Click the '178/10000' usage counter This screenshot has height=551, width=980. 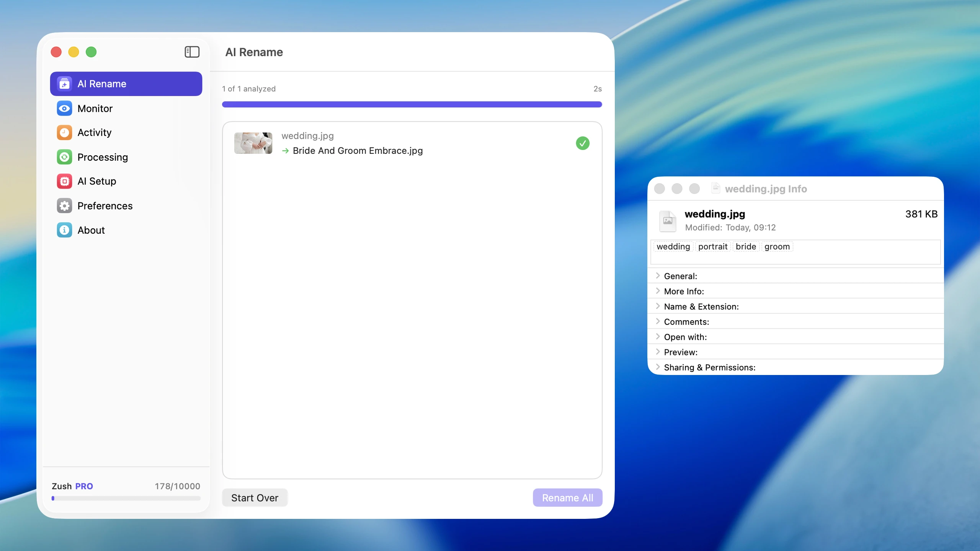pos(177,486)
